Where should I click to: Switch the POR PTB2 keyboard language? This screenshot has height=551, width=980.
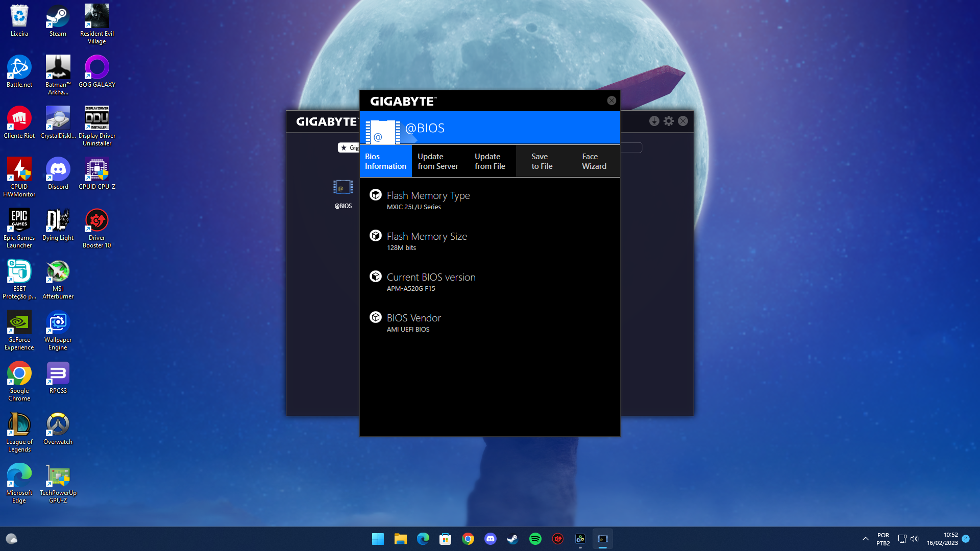(x=883, y=539)
